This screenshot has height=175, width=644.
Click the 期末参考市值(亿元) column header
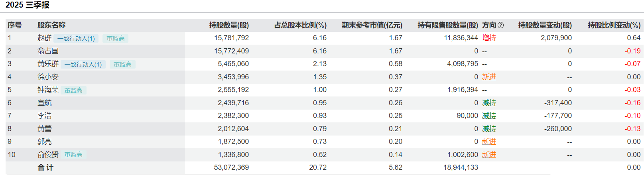coord(372,25)
